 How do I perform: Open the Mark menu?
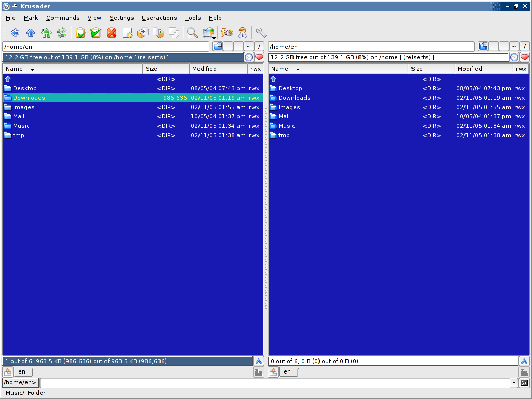(x=31, y=18)
